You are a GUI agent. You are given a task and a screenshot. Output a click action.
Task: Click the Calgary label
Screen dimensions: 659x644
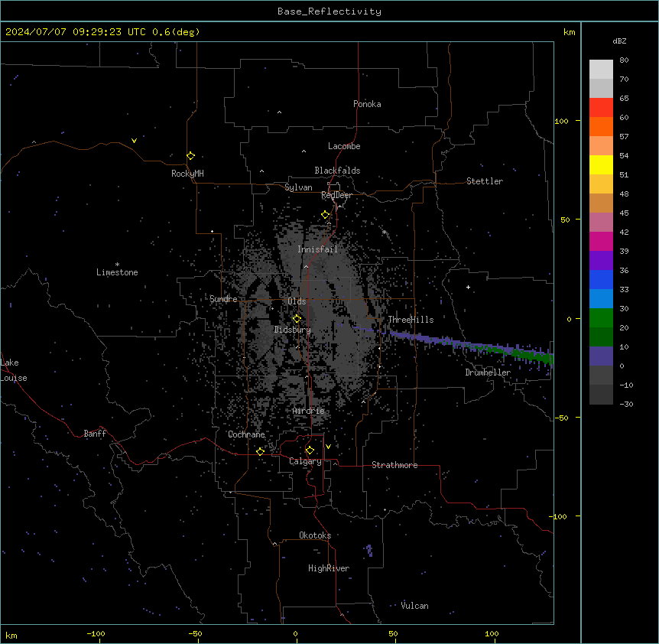click(x=305, y=461)
